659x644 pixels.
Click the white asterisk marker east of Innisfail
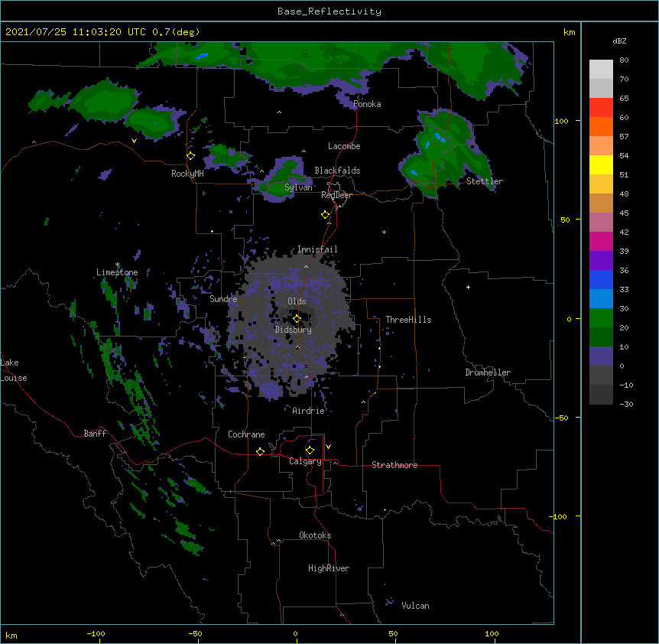(384, 232)
